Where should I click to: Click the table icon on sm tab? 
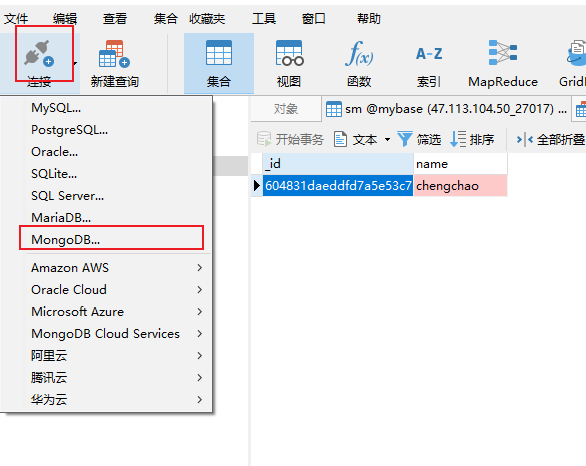(x=333, y=109)
